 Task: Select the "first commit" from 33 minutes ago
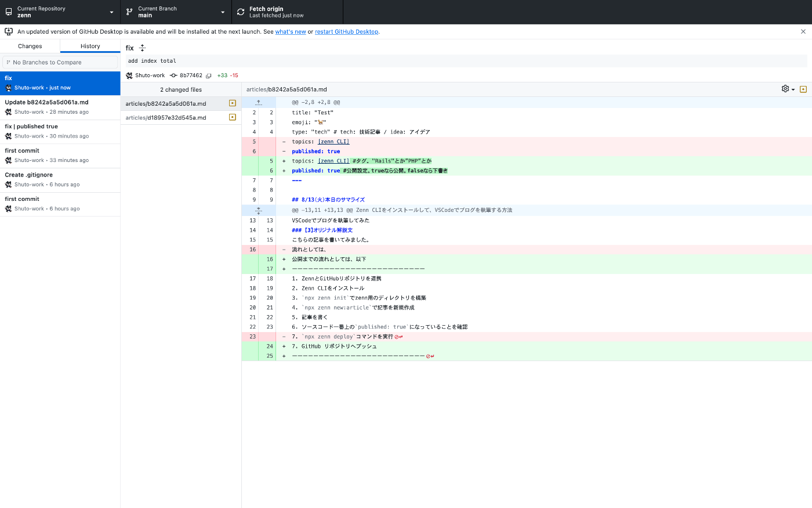tap(60, 156)
